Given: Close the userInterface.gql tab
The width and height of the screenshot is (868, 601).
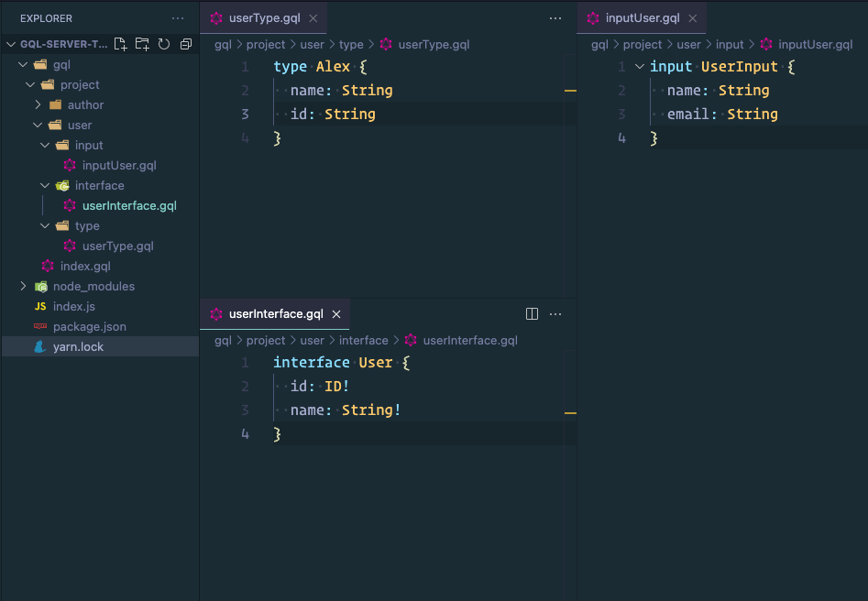Looking at the screenshot, I should (336, 314).
